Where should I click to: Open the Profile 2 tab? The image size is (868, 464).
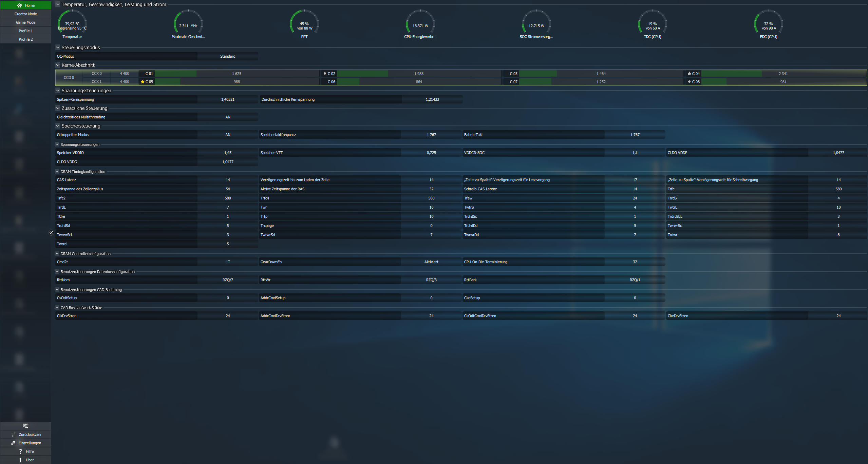(25, 39)
